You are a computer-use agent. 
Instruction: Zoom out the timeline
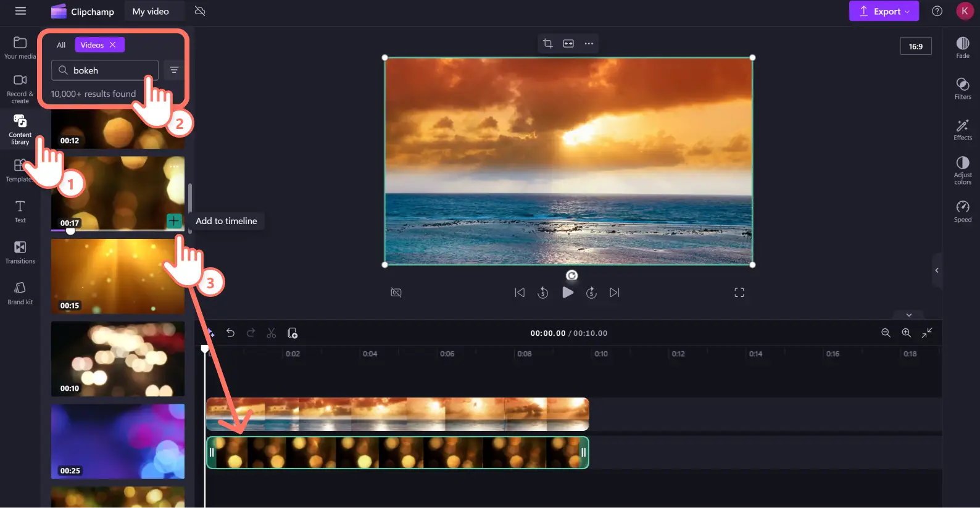886,333
